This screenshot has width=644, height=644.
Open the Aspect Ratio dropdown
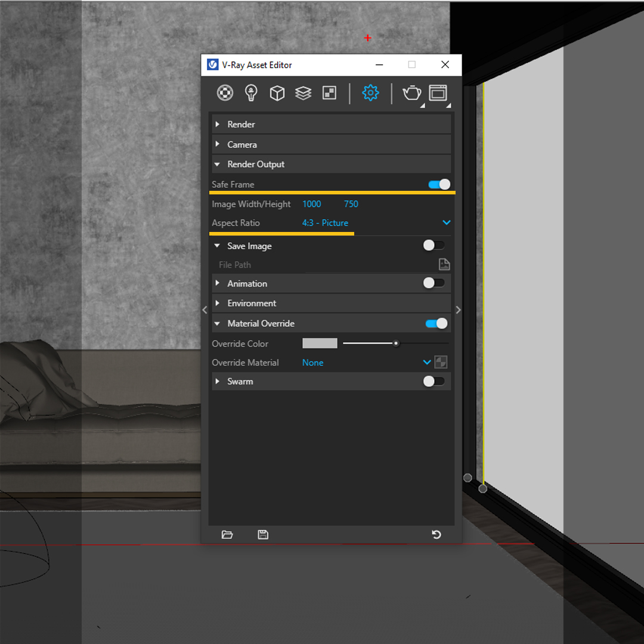point(447,222)
